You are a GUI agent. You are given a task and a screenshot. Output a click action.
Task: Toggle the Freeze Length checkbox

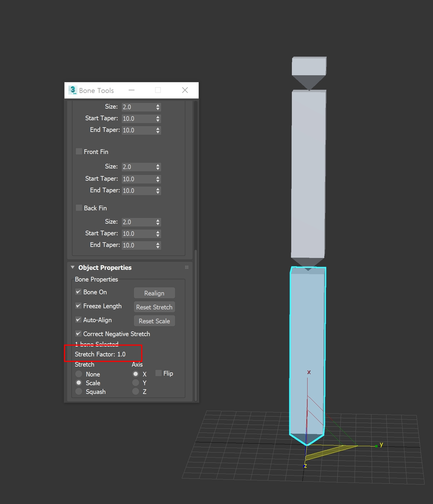[x=78, y=306]
